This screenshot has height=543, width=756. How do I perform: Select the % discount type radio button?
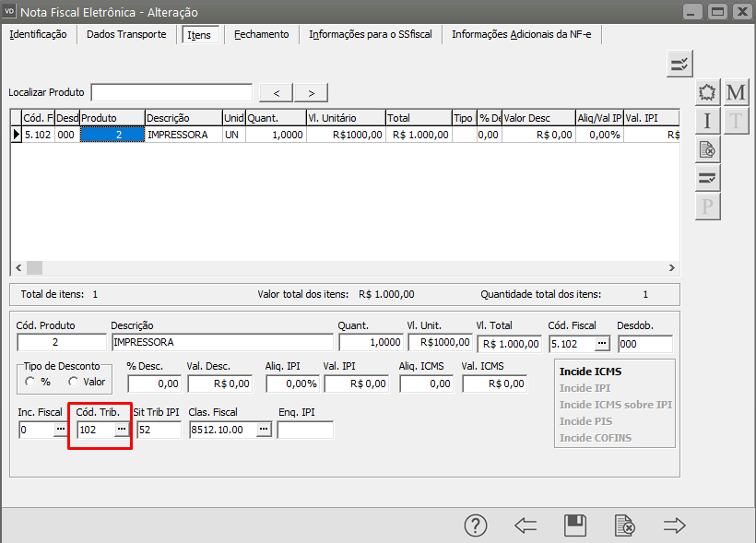point(31,381)
